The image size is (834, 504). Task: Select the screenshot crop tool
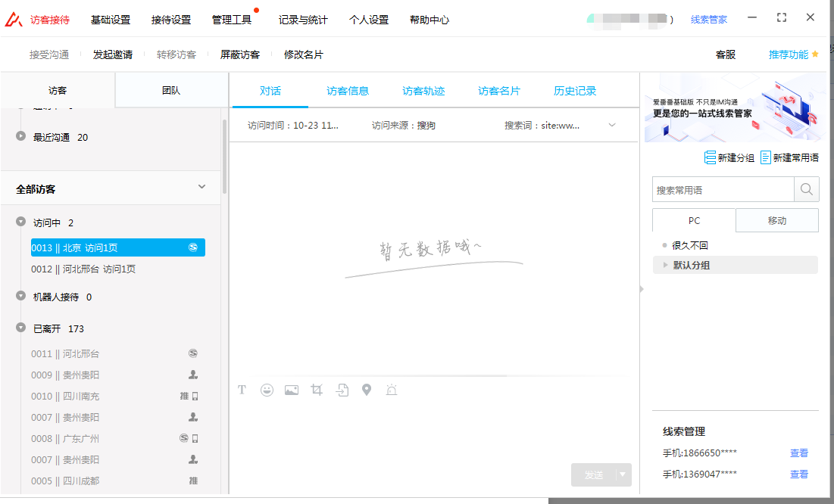coord(317,390)
